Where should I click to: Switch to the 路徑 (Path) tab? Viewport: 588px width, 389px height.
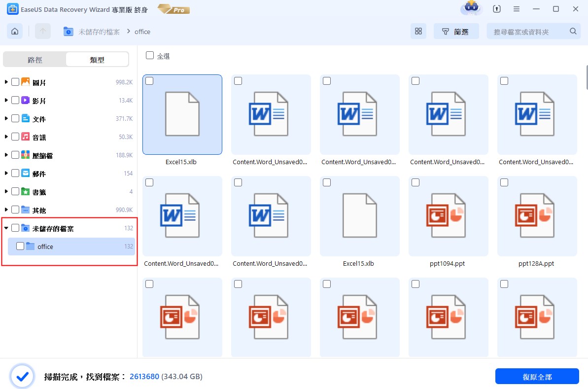(35, 59)
